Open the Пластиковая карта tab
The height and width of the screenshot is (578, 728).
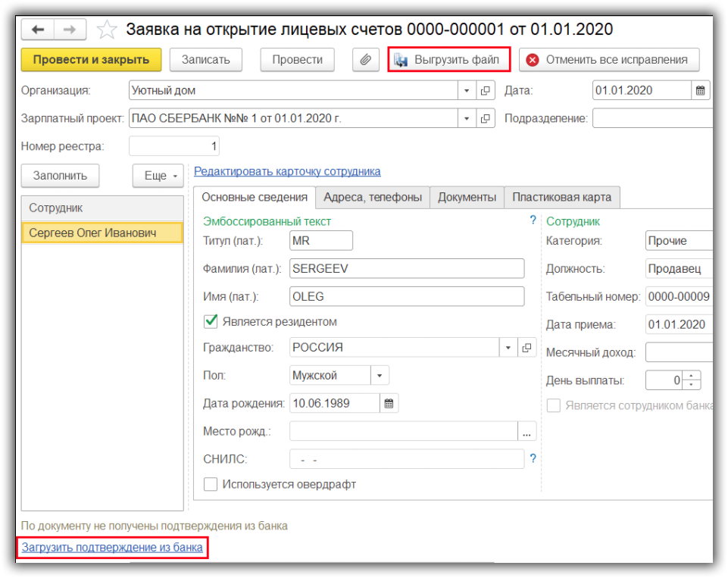(x=561, y=197)
